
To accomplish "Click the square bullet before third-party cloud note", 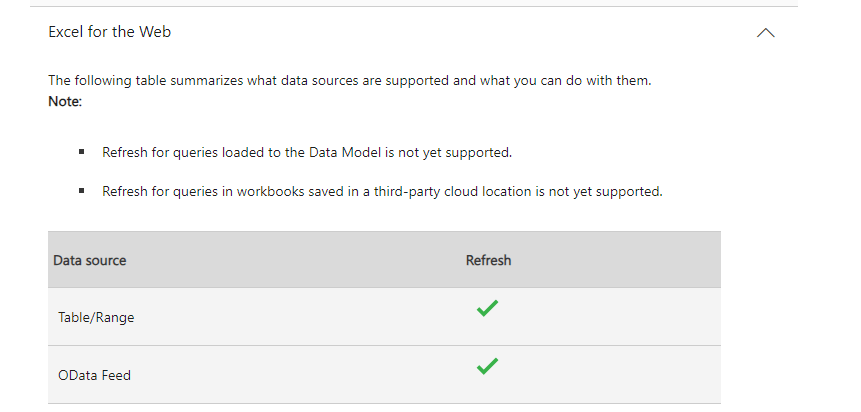I will click(81, 191).
